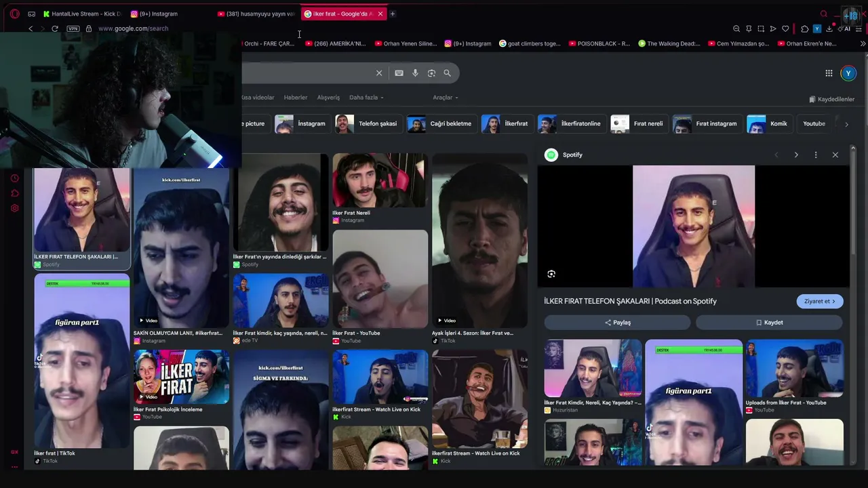Click the zoom out magnifier toolbar icon
Viewport: 868px width, 488px height.
coord(736,28)
